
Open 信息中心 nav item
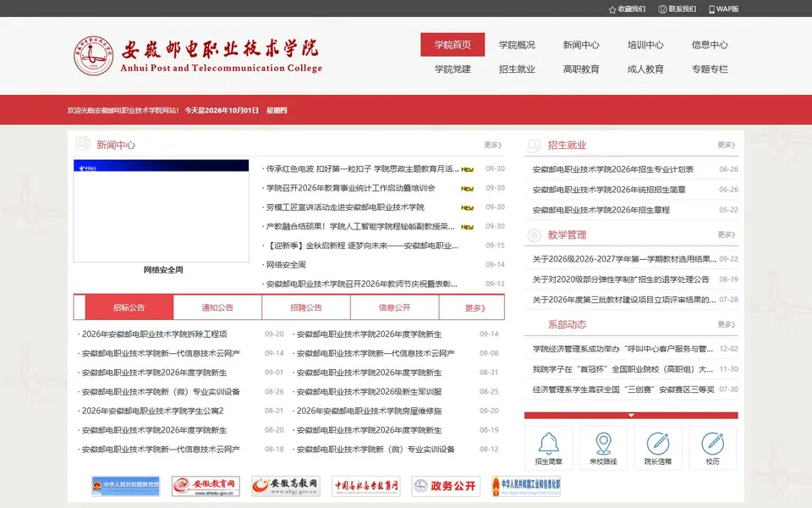pos(710,45)
